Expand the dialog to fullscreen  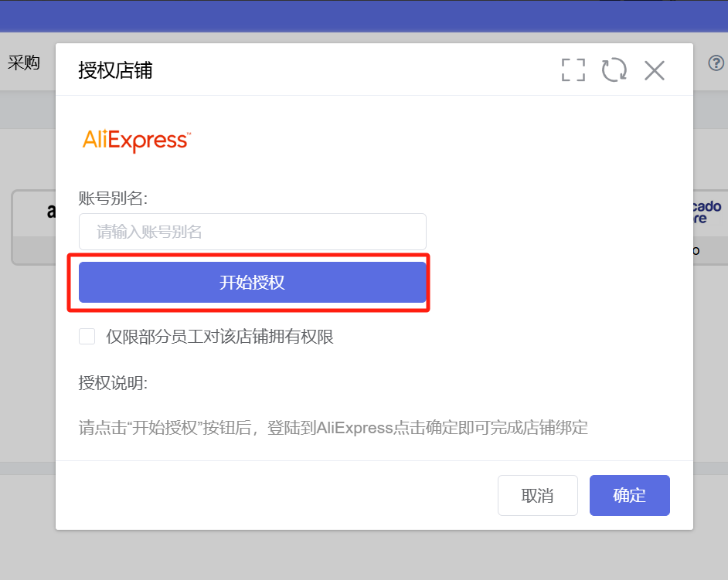[573, 70]
